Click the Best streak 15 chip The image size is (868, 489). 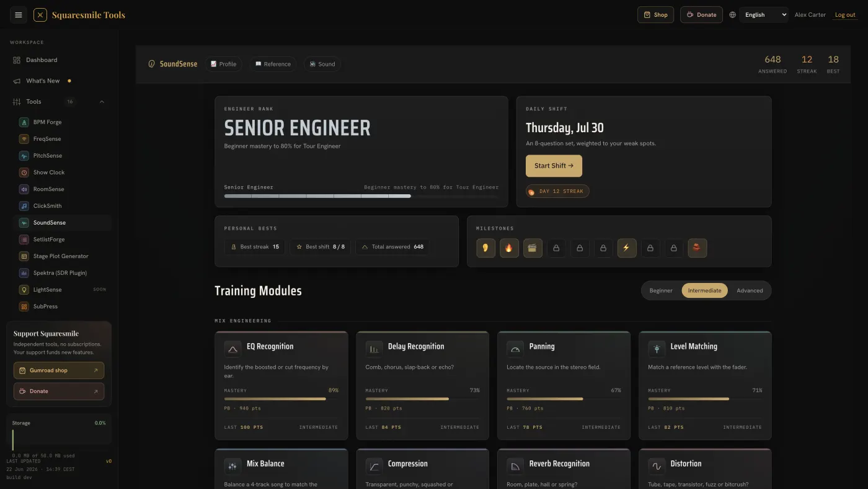pyautogui.click(x=255, y=247)
